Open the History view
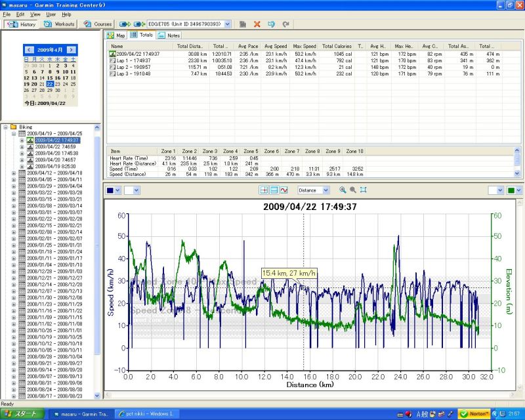This screenshot has height=420, width=525. tap(21, 24)
